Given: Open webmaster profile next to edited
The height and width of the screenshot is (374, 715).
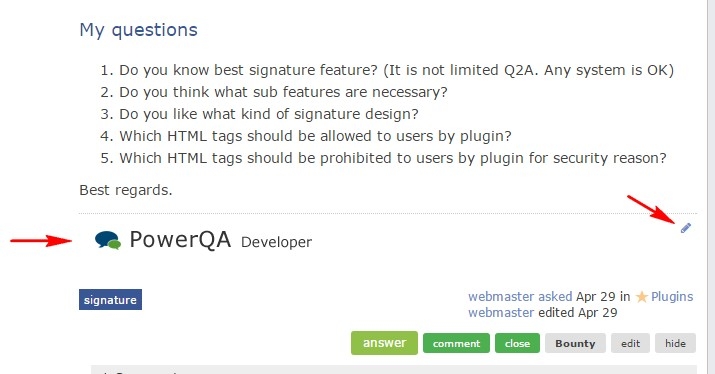Looking at the screenshot, I should click(x=501, y=313).
